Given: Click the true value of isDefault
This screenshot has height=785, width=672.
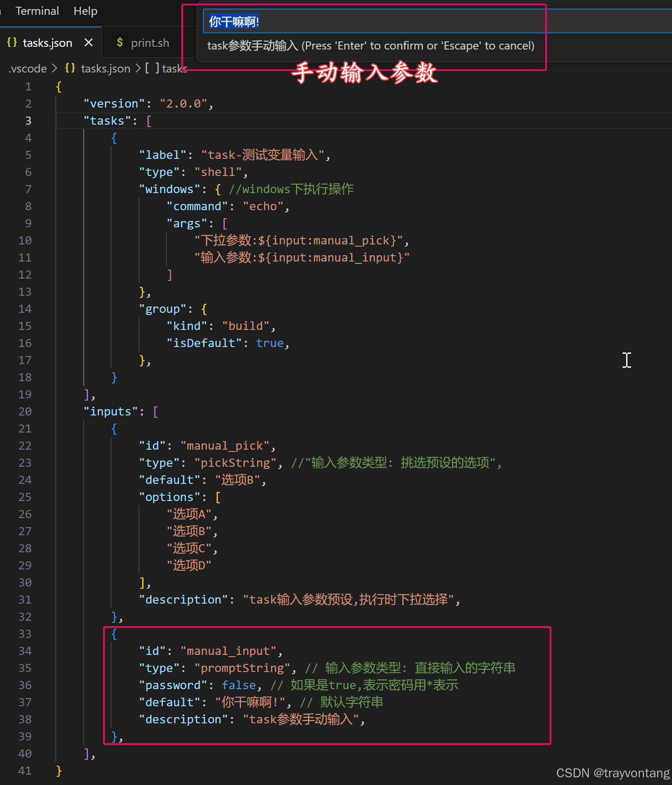Looking at the screenshot, I should (270, 343).
